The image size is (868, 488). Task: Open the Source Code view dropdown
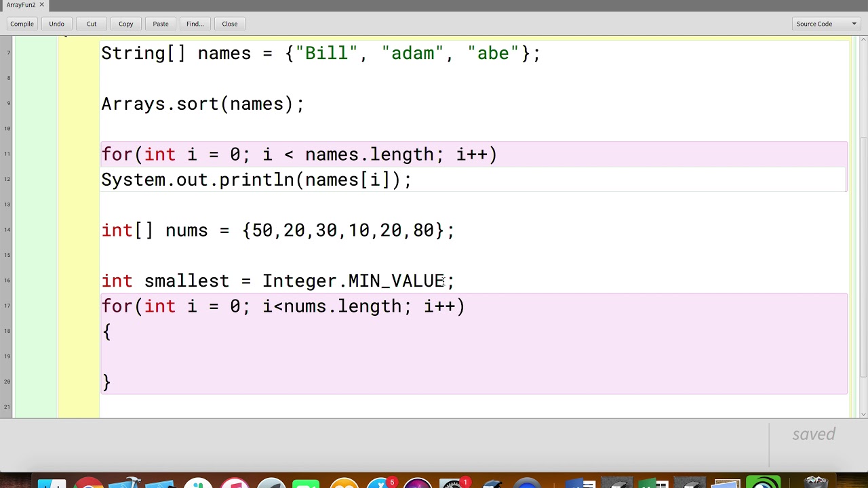point(827,24)
